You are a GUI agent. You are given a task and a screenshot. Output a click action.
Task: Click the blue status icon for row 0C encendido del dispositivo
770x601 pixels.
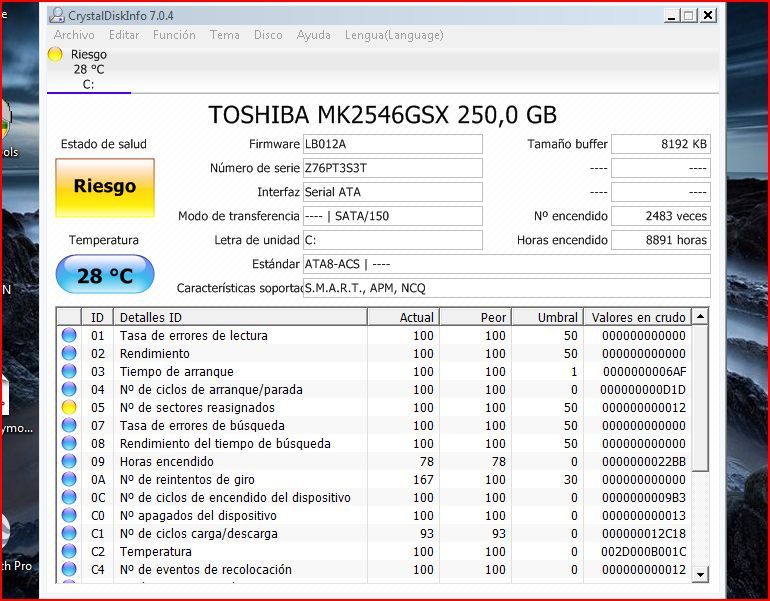[69, 497]
